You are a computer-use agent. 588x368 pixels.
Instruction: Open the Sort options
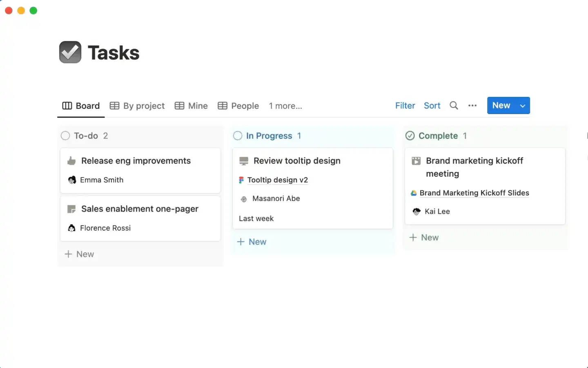click(x=432, y=105)
